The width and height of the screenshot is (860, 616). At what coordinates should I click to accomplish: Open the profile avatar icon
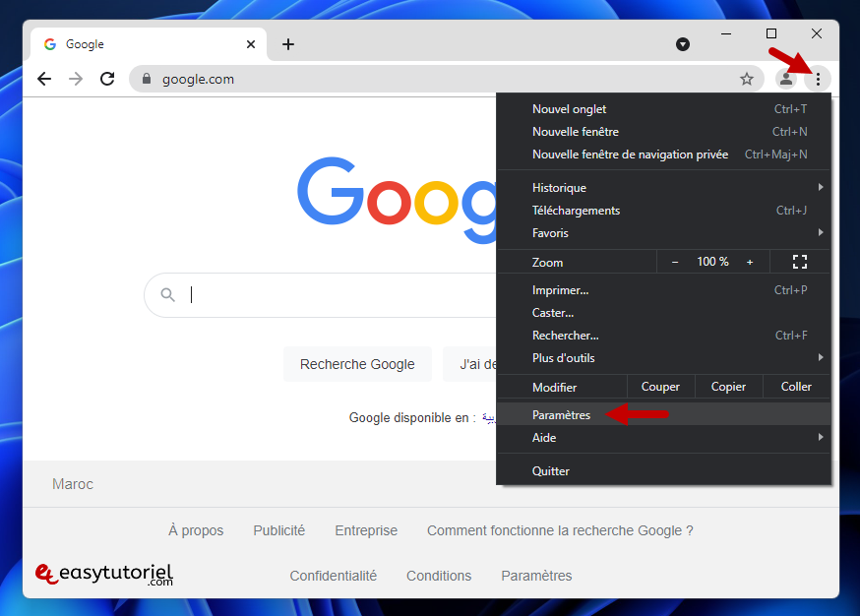tap(786, 79)
